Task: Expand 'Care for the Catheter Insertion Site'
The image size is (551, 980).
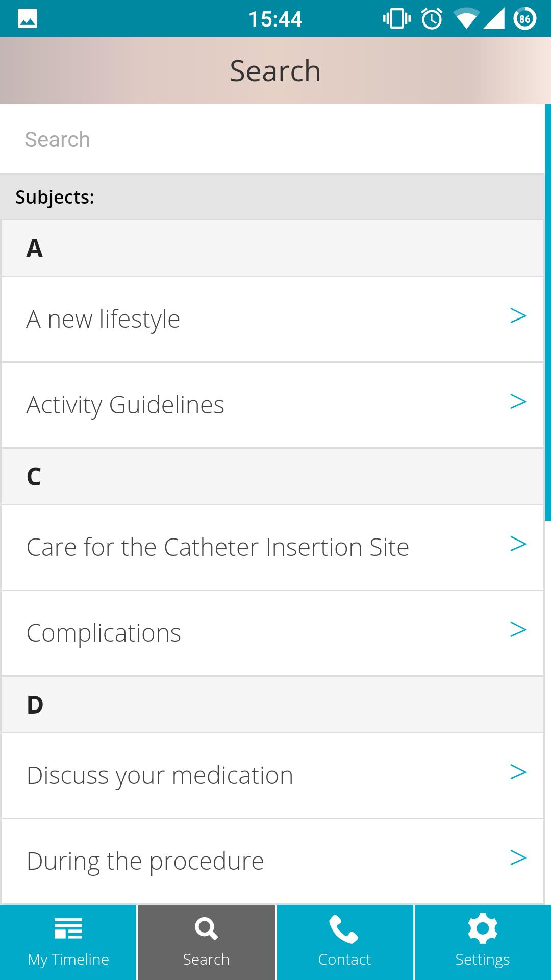Action: 519,544
